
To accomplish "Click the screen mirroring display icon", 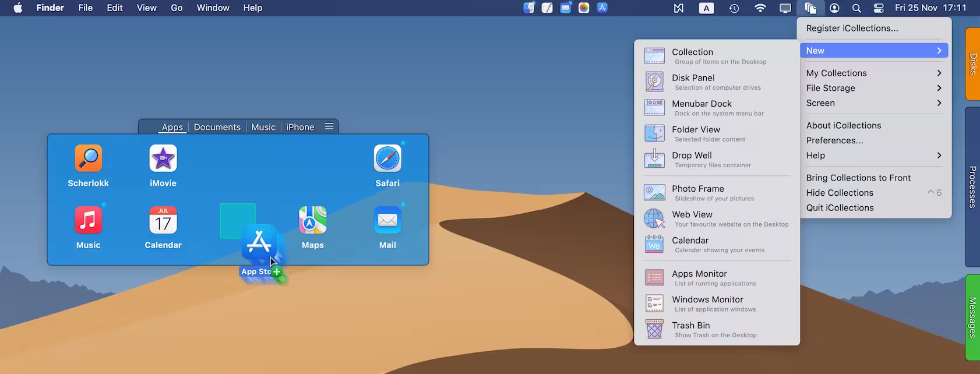I will pos(785,8).
